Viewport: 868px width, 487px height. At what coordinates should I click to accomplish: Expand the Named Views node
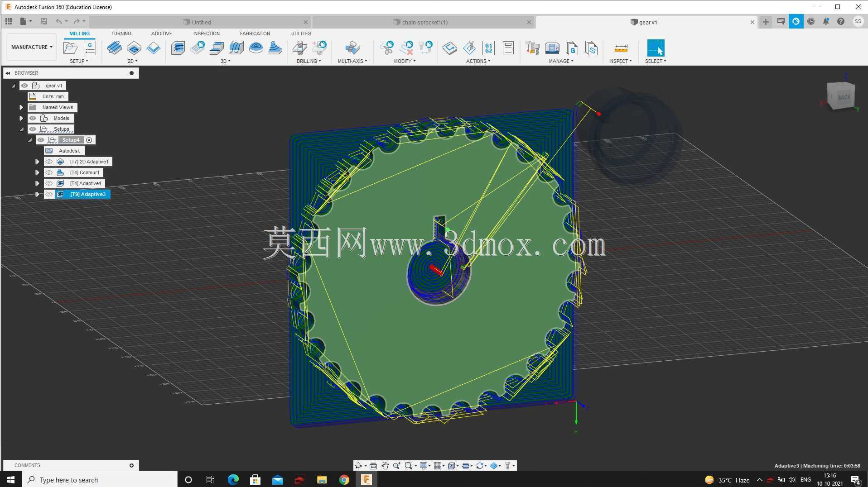(21, 107)
